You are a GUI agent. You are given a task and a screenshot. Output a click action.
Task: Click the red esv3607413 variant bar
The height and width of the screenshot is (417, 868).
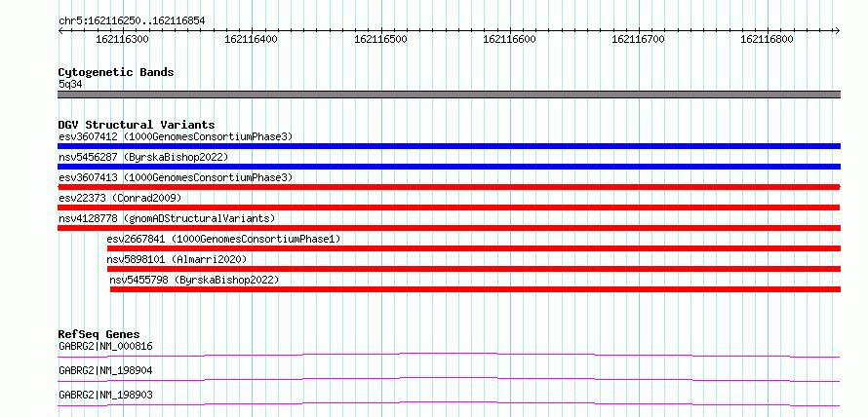pyautogui.click(x=449, y=187)
